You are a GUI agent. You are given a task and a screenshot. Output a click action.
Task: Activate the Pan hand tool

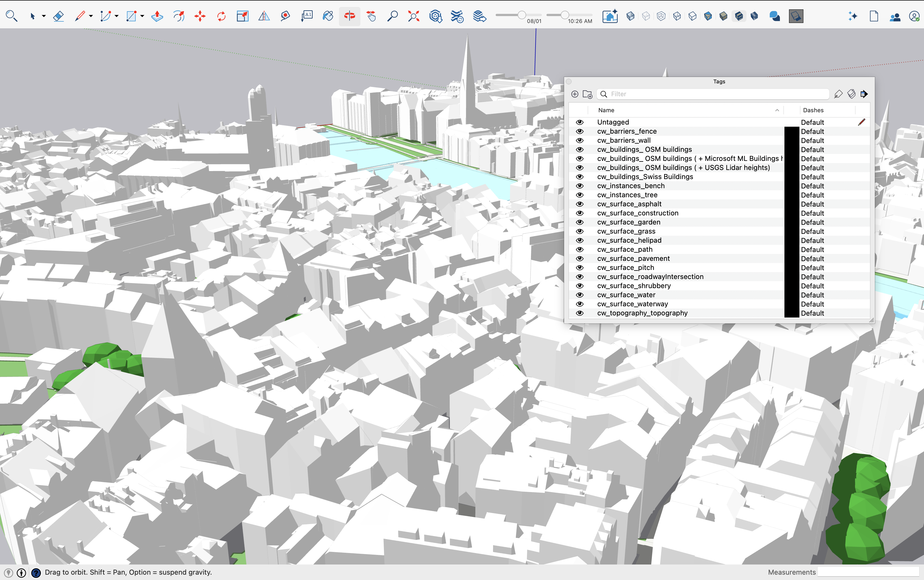tap(371, 16)
